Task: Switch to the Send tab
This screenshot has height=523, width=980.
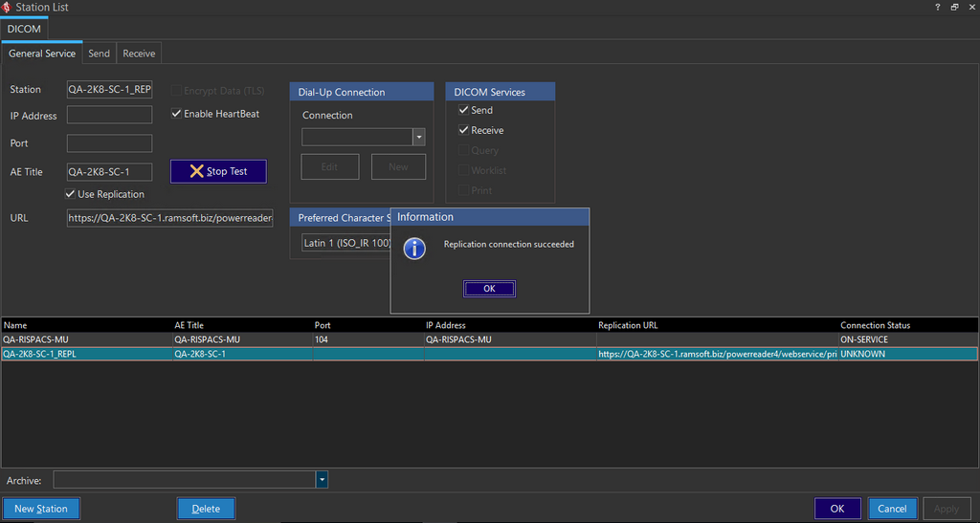Action: point(100,54)
